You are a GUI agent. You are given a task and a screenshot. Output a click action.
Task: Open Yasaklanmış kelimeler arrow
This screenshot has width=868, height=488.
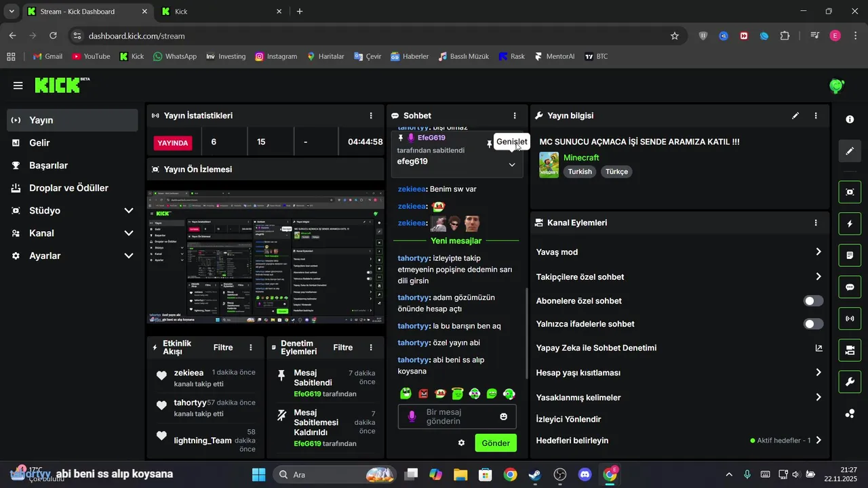(x=818, y=397)
